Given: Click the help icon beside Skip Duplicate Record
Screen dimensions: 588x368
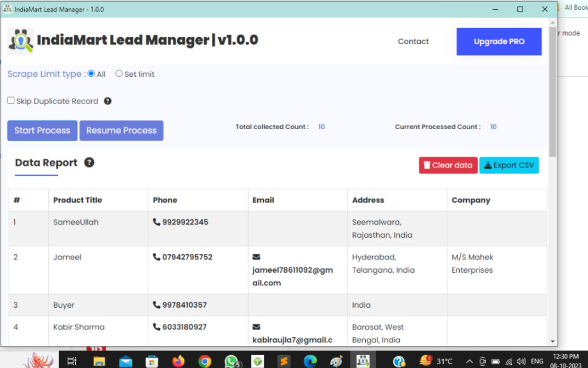Looking at the screenshot, I should pos(107,101).
